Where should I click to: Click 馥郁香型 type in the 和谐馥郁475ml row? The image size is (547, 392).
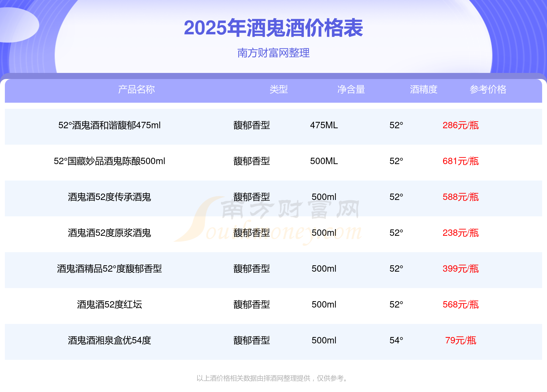(x=252, y=125)
